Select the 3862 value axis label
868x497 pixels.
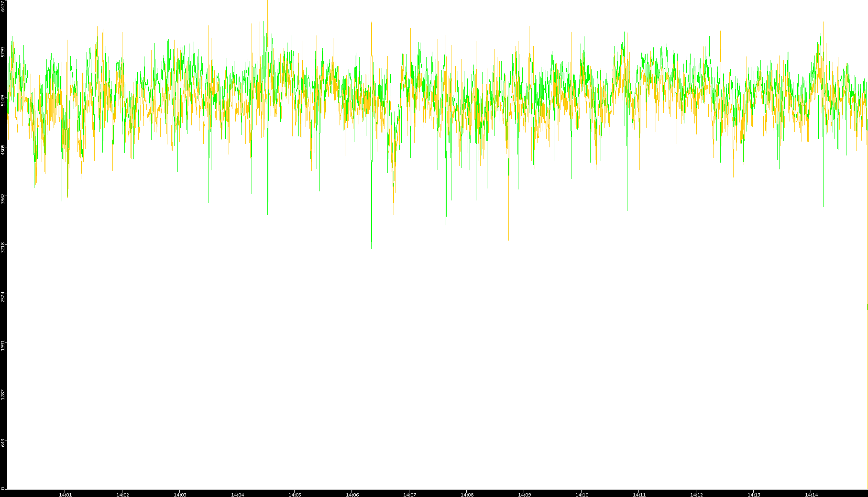pyautogui.click(x=3, y=199)
